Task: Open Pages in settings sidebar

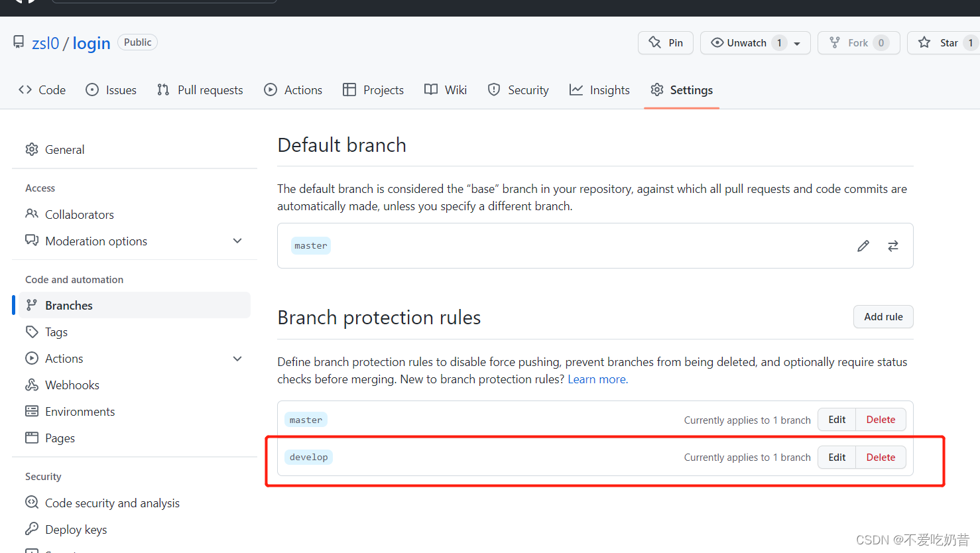Action: (135, 438)
